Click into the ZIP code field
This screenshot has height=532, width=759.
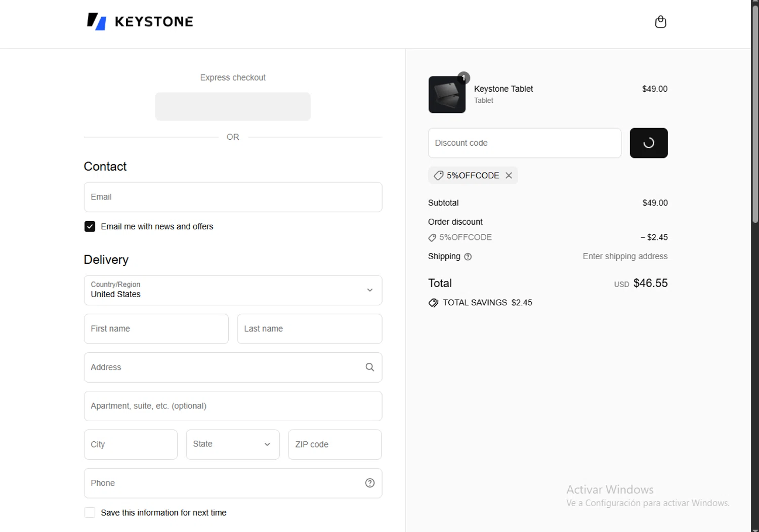(x=335, y=444)
